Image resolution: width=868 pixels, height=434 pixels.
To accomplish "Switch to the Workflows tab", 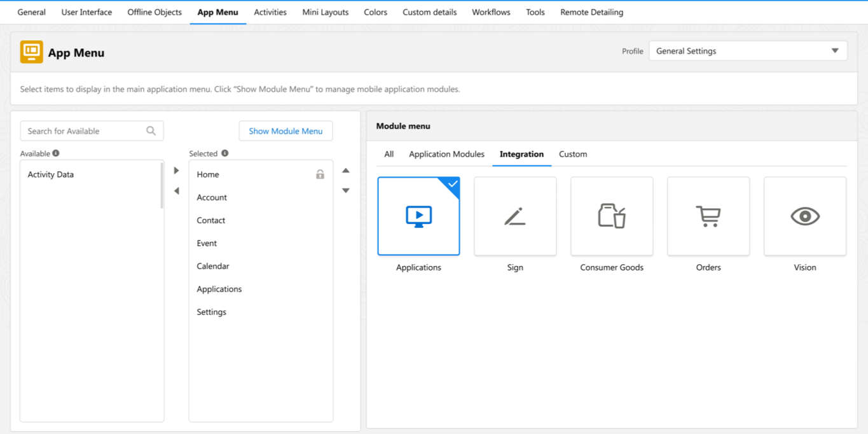I will (x=490, y=11).
